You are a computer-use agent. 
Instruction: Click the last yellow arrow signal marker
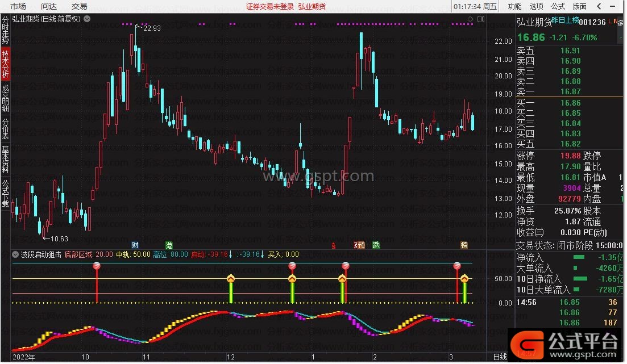coord(464,278)
